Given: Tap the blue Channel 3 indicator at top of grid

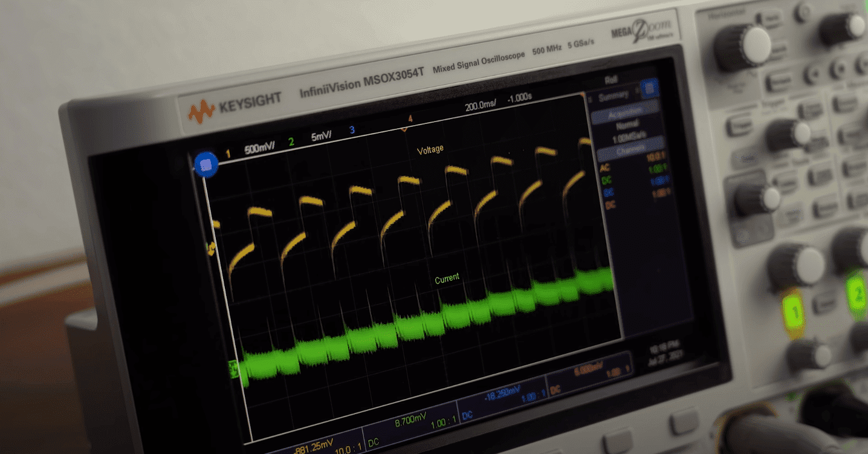Looking at the screenshot, I should coord(351,129).
